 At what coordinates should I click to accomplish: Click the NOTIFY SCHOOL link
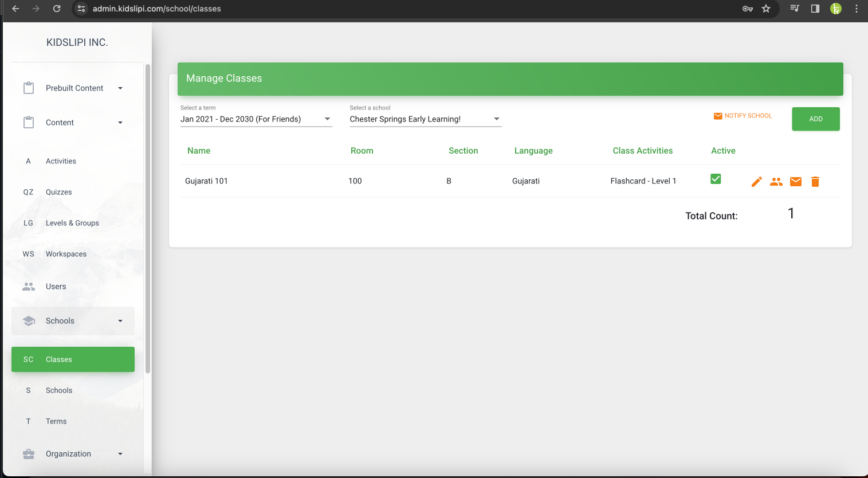point(743,116)
